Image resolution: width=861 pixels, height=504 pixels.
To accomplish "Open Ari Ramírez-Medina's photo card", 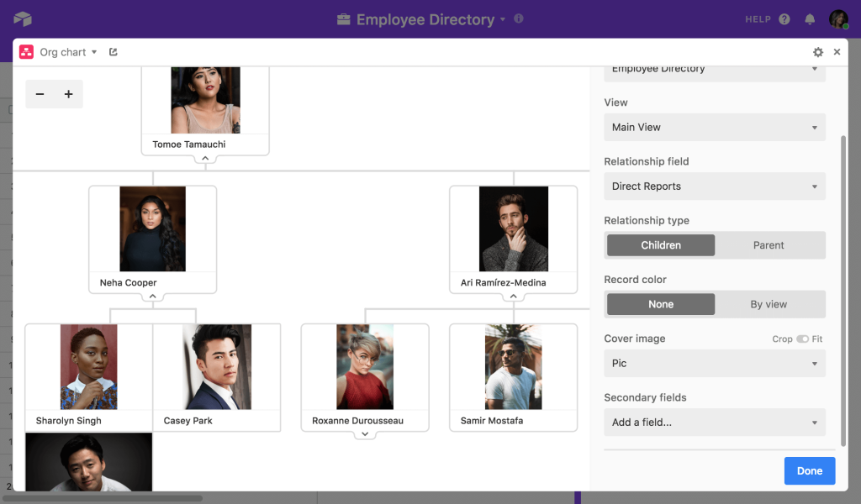I will point(514,228).
